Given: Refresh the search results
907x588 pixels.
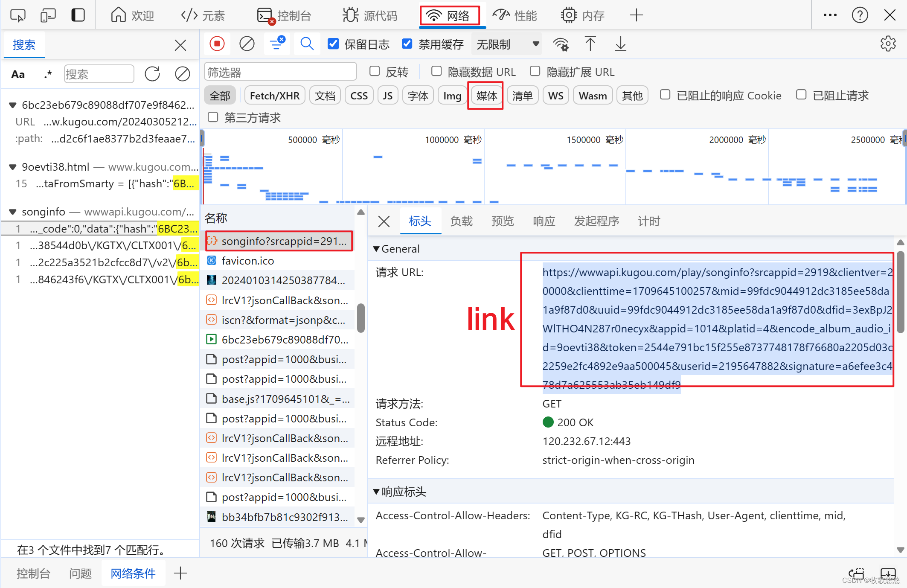Looking at the screenshot, I should pos(152,74).
